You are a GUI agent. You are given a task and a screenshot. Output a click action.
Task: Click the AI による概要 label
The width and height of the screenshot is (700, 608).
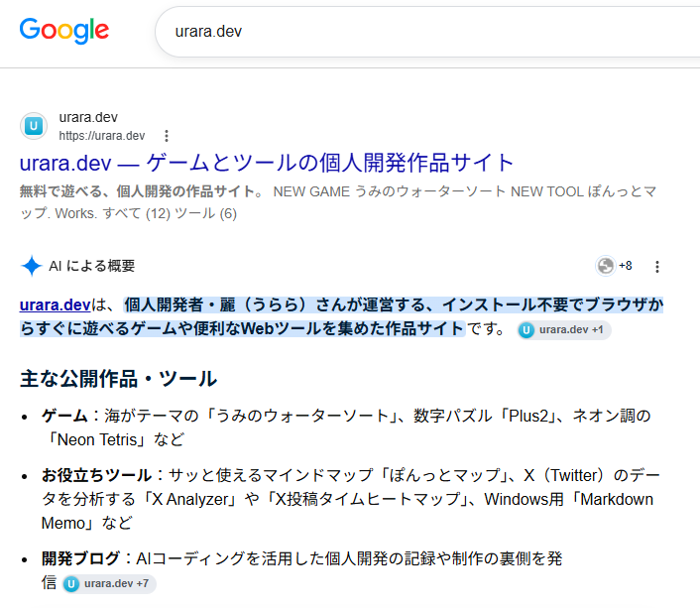click(92, 266)
